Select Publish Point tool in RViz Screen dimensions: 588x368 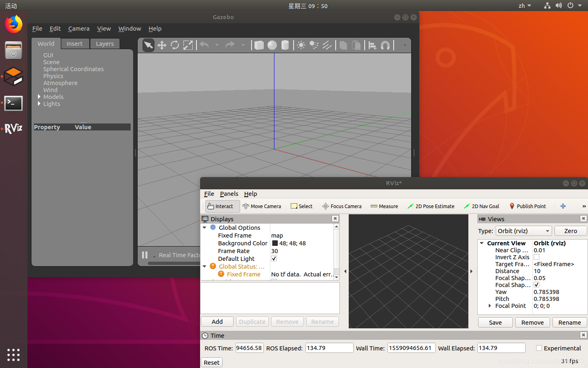528,206
